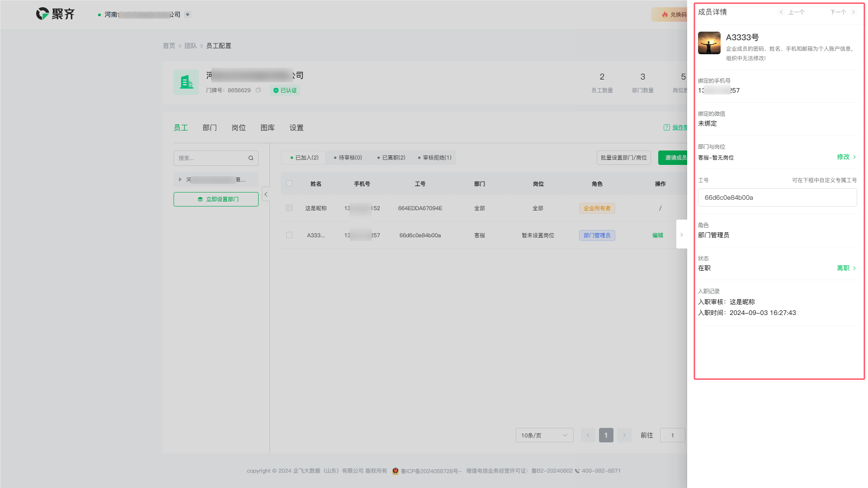
Task: Click member avatar thumbnail of A3333号
Action: click(x=709, y=43)
